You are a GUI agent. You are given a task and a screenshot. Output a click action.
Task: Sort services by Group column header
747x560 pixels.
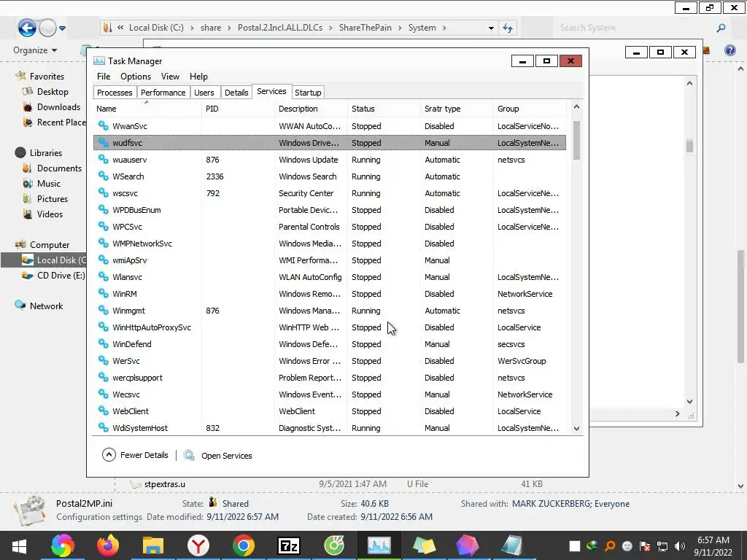click(530, 109)
